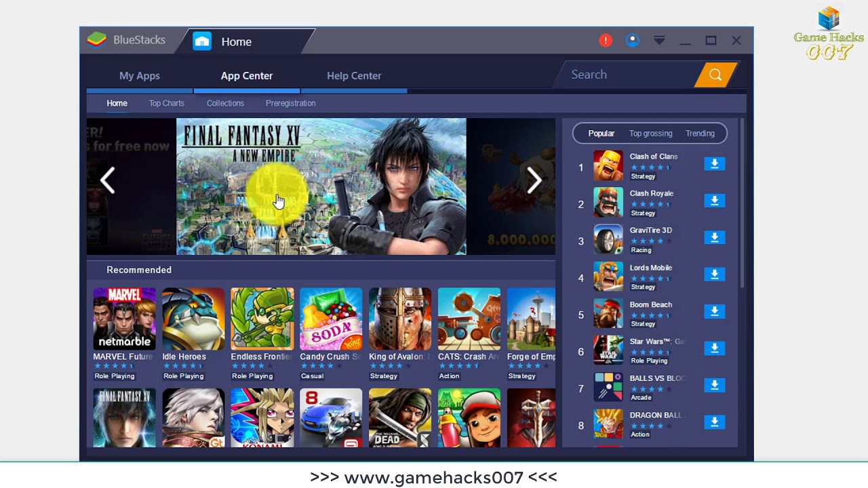Open Forge of Empires recommended app
868x488 pixels.
click(x=531, y=319)
